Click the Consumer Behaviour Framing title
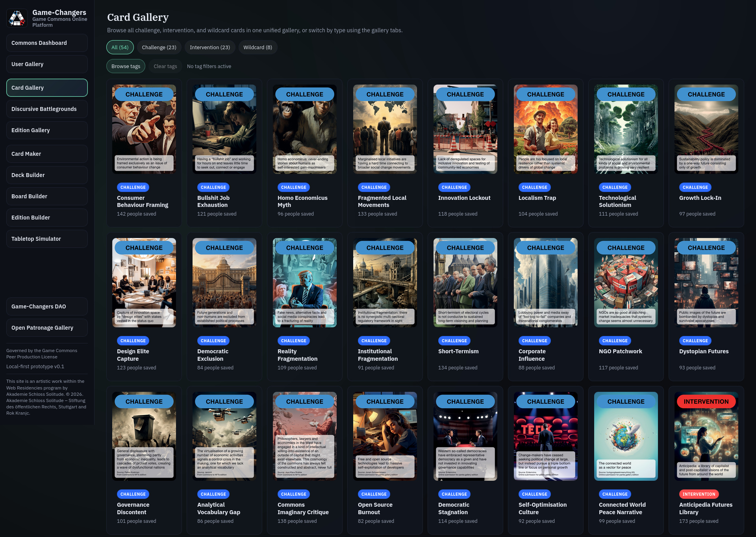Screen dimensions: 756x537 point(143,201)
